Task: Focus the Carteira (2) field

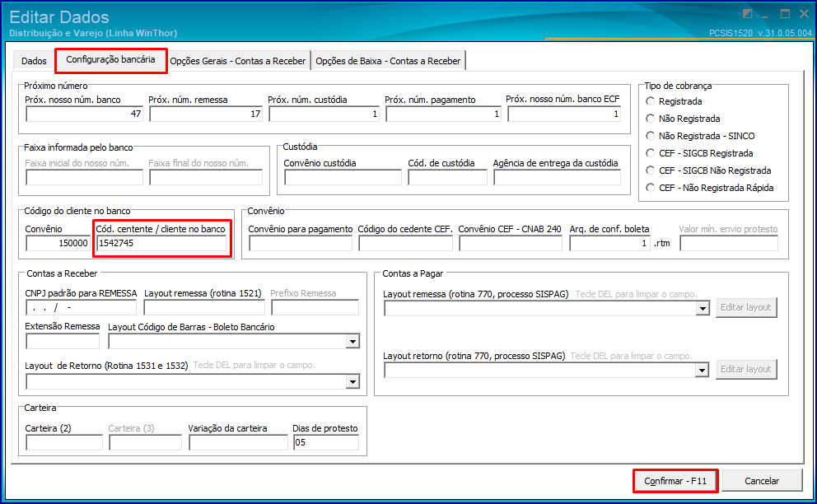Action: pos(64,442)
